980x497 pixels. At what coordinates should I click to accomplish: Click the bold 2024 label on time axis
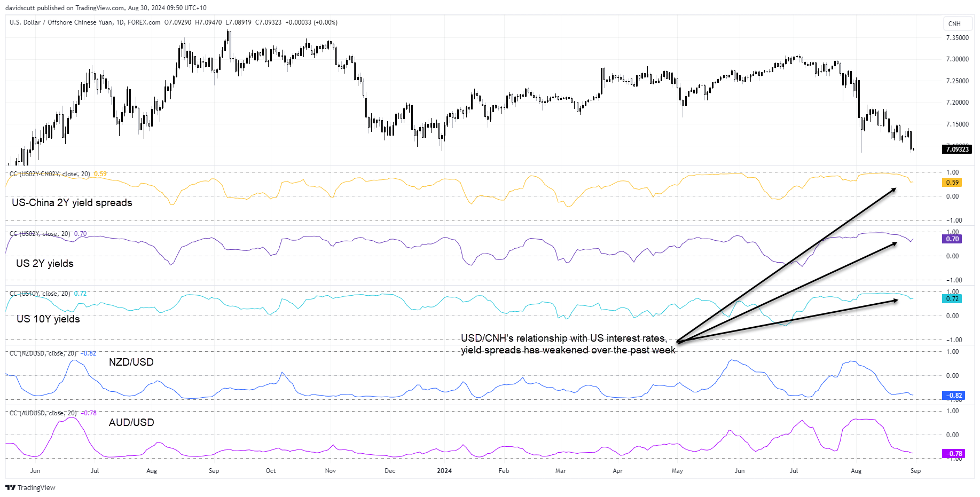click(x=444, y=471)
